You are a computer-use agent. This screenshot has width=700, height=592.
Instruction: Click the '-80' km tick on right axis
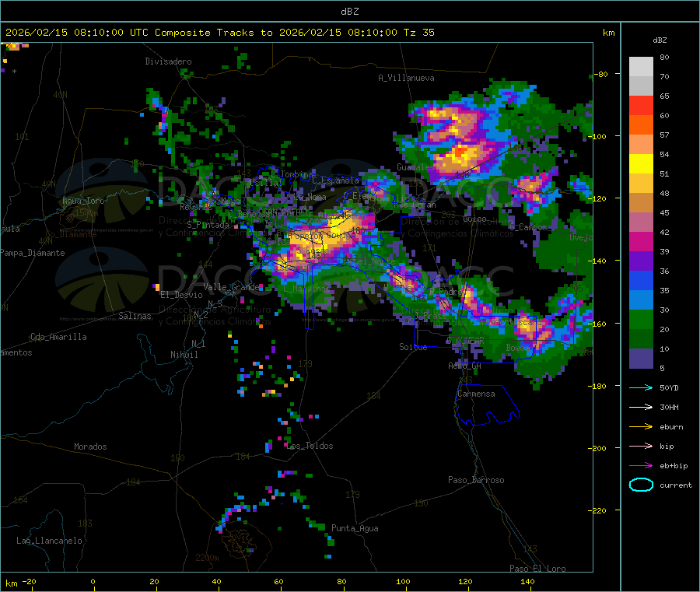601,74
